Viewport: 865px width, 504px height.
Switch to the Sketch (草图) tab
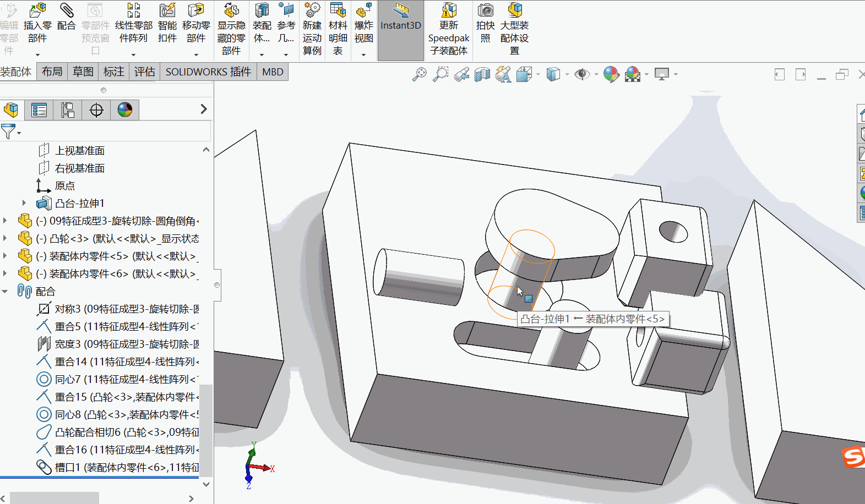coord(83,72)
